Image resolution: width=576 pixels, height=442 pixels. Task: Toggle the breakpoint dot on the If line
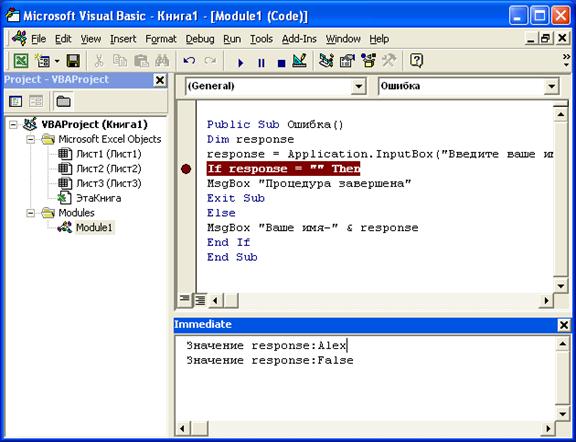pos(186,169)
